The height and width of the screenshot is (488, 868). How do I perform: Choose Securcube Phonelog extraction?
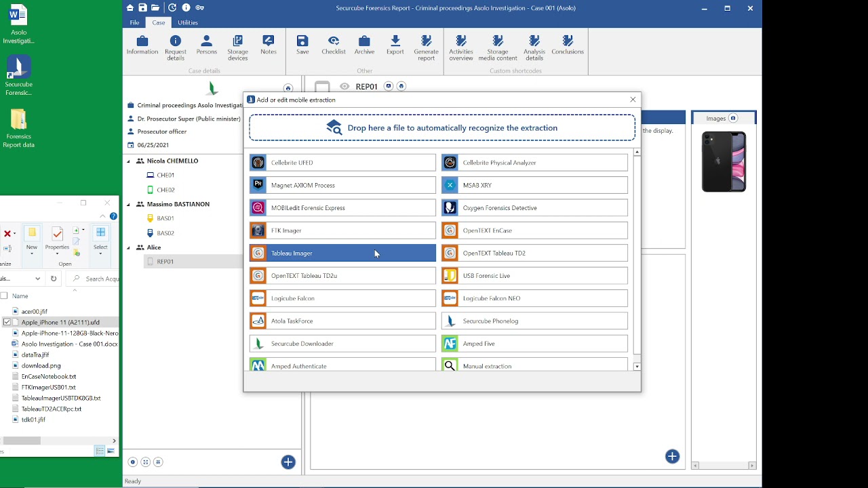pyautogui.click(x=534, y=321)
